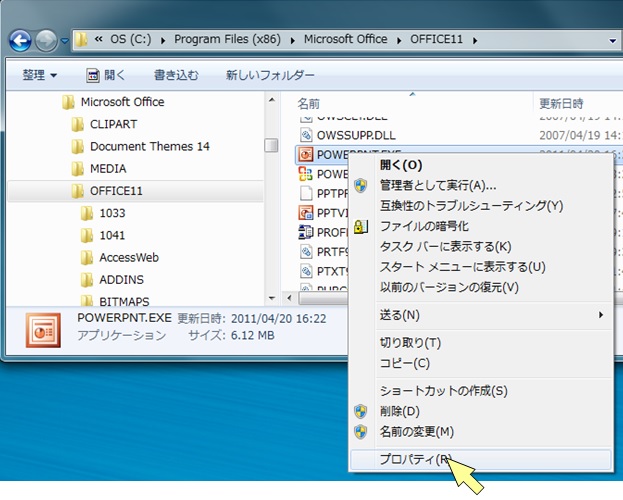Click the tree scrollbar up arrow
Image resolution: width=623 pixels, height=500 pixels.
click(x=272, y=100)
